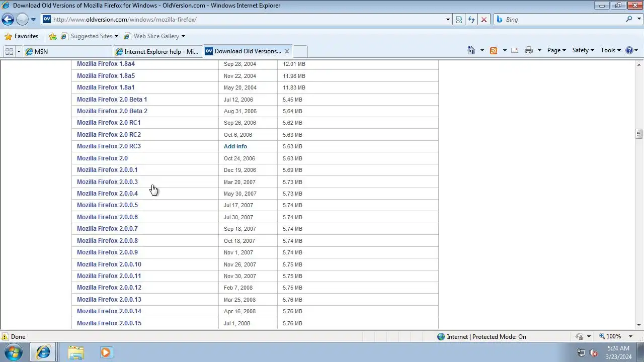The width and height of the screenshot is (644, 362).
Task: Toggle Compatibility View icon
Action: point(459,20)
